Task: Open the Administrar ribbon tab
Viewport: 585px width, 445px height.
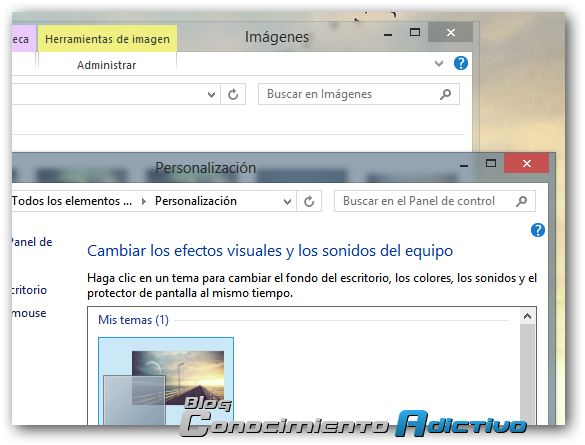Action: pyautogui.click(x=107, y=65)
